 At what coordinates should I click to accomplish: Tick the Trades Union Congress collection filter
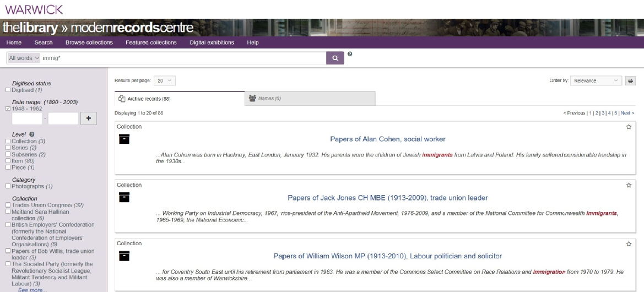pyautogui.click(x=7, y=205)
